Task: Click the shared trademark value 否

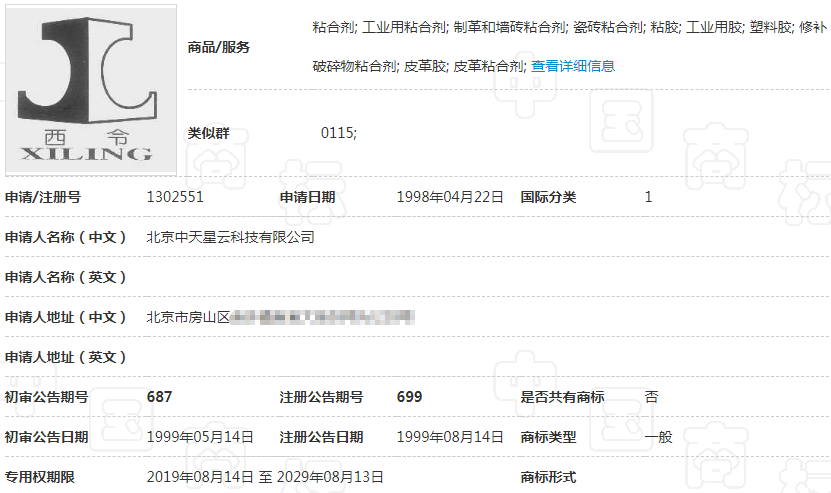Action: tap(651, 397)
